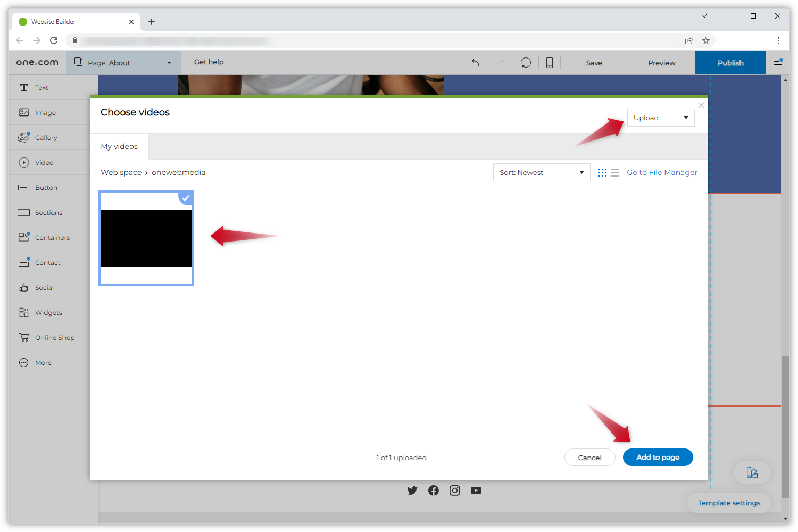Screen dimensions: 798x532
Task: Select the black video thumbnail
Action: coord(146,238)
